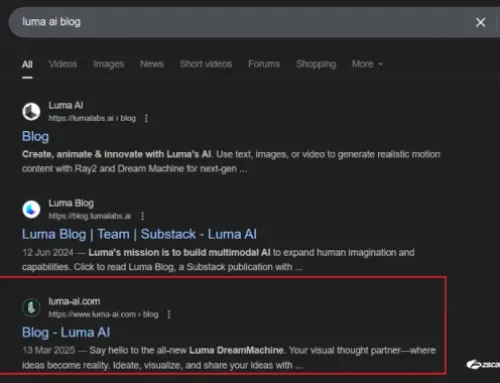Click the Luma AI site name text

pos(66,105)
